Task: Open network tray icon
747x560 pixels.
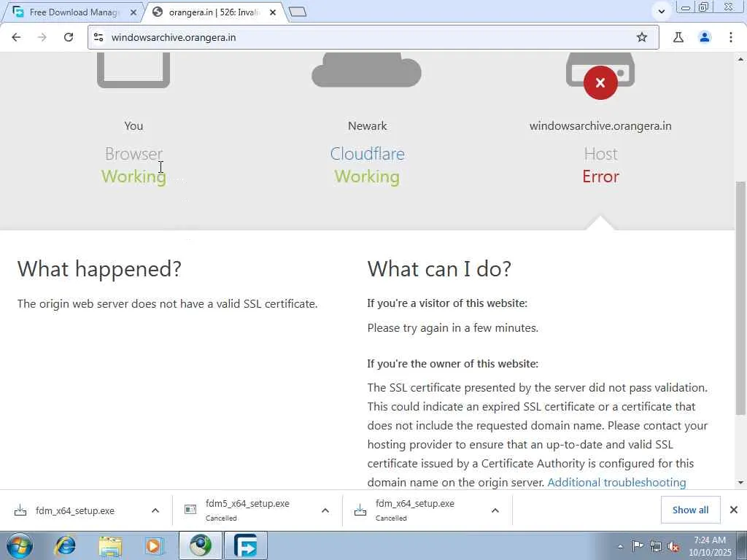Action: click(x=656, y=547)
